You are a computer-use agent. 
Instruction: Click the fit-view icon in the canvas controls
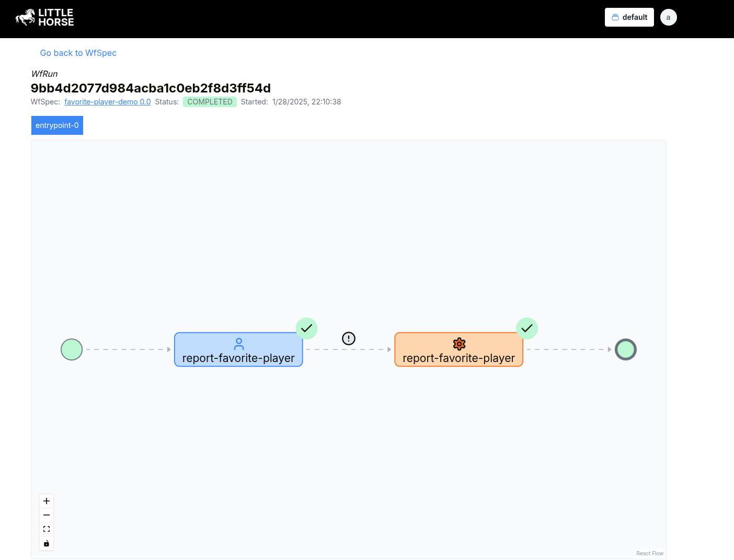coord(46,529)
